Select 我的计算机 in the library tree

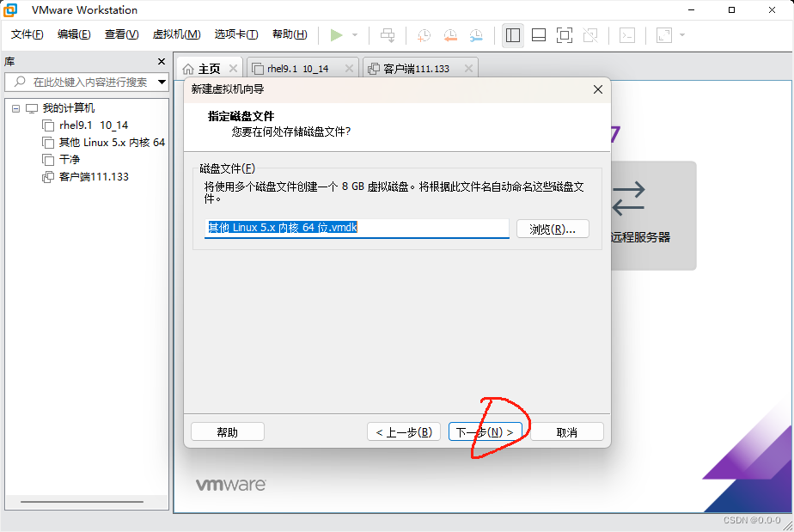coord(69,108)
